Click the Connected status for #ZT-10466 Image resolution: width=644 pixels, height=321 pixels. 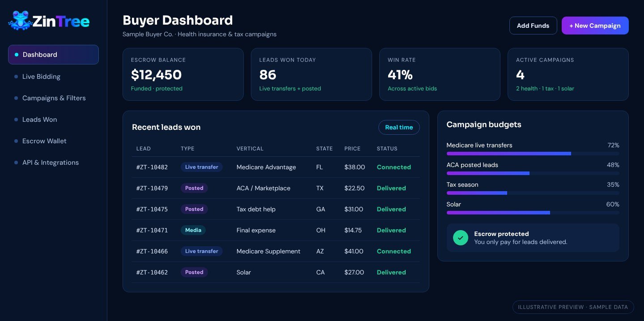(394, 252)
